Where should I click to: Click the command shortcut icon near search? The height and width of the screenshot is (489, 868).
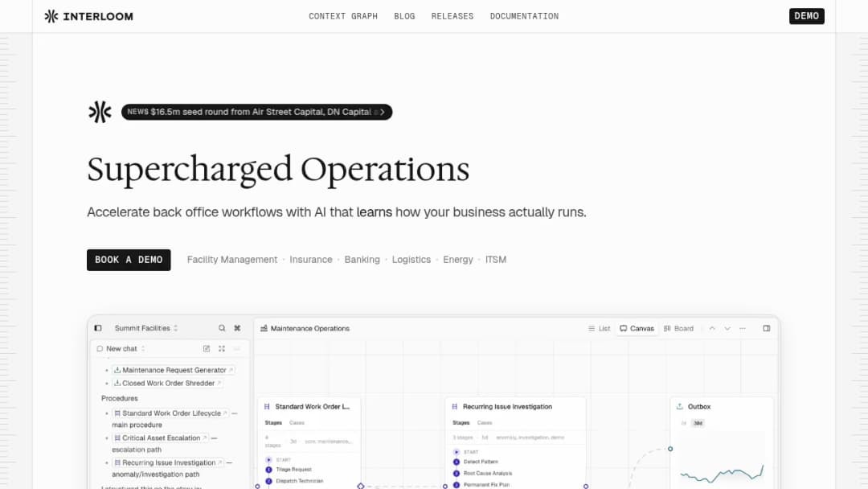coord(237,328)
